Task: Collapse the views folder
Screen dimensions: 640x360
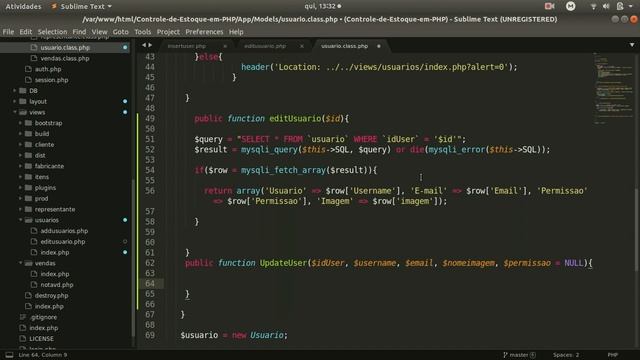Action: coord(14,112)
